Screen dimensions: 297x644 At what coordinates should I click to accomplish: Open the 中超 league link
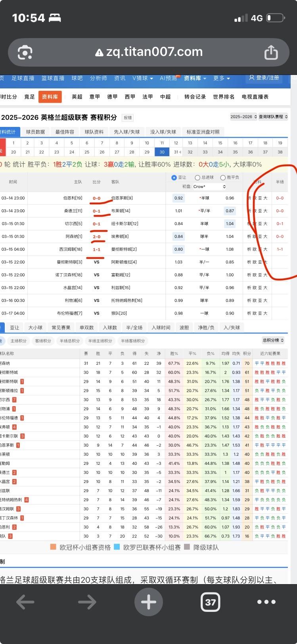pyautogui.click(x=165, y=97)
